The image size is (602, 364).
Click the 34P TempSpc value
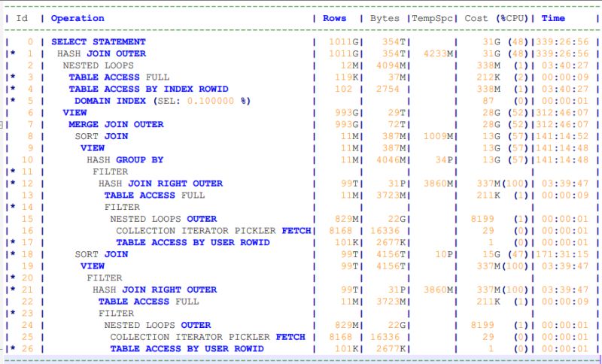444,160
